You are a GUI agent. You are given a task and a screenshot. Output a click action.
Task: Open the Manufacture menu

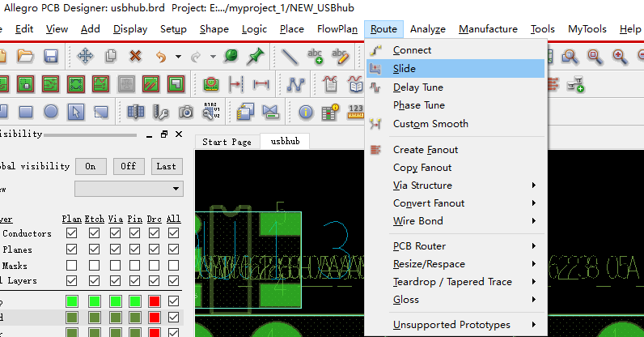click(488, 29)
